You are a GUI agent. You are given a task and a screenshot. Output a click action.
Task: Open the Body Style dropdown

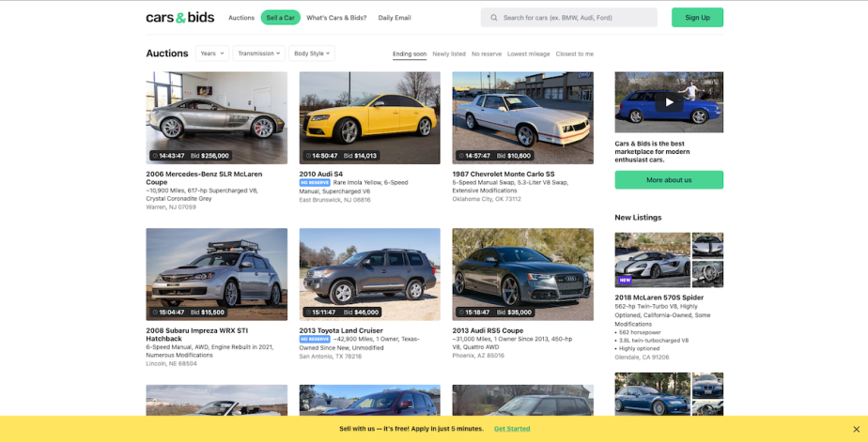(312, 53)
